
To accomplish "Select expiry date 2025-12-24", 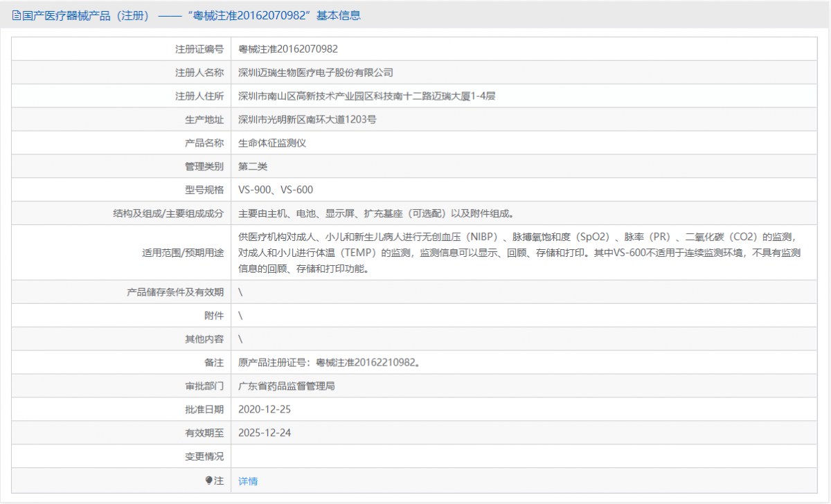I will click(265, 433).
